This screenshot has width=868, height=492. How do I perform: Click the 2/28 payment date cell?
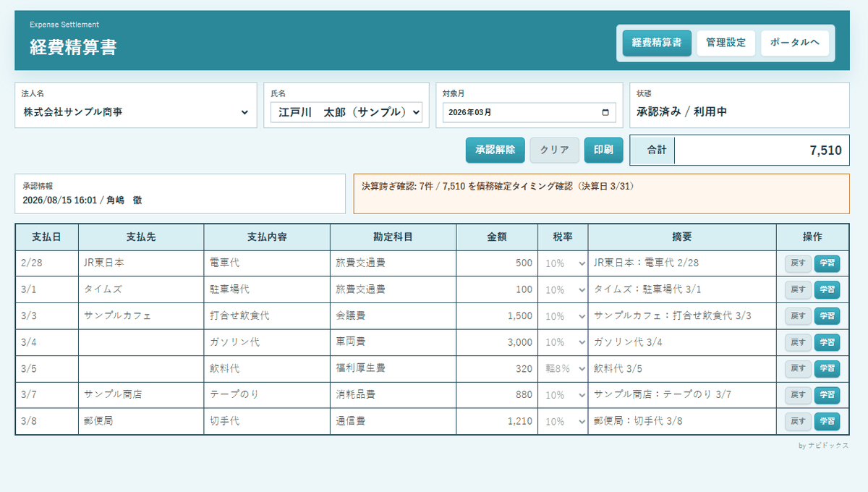pos(47,263)
